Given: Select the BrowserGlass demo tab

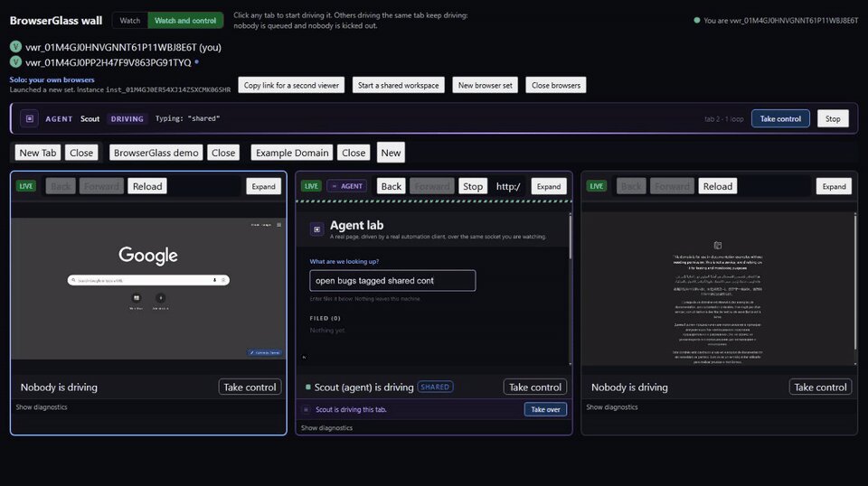Looking at the screenshot, I should (156, 153).
